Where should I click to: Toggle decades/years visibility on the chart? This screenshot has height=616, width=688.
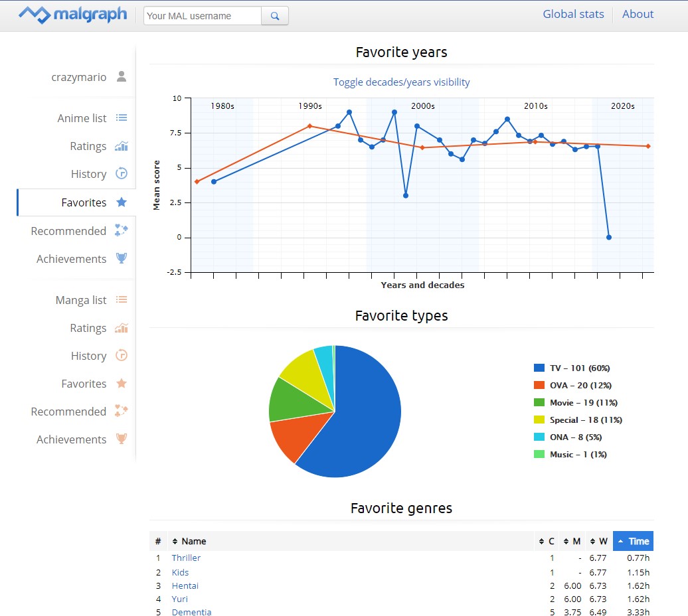click(x=401, y=82)
